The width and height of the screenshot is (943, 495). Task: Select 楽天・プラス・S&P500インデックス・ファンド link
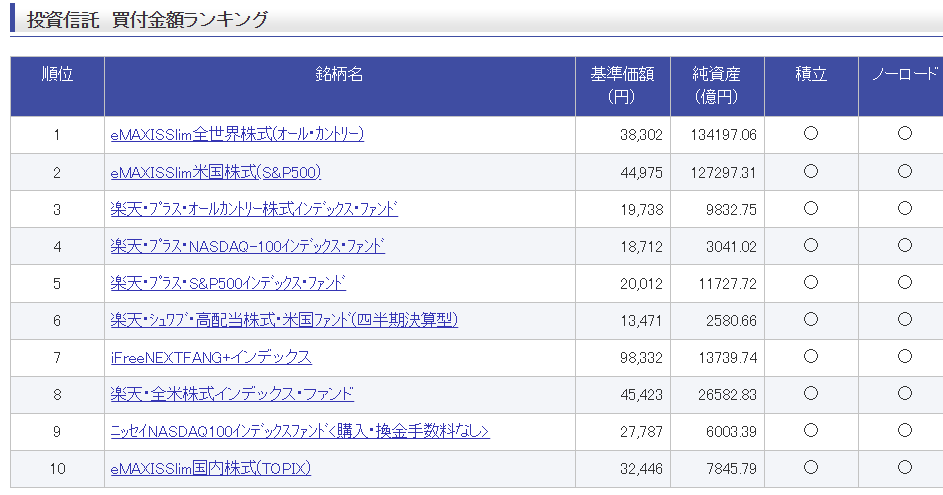[x=228, y=283]
